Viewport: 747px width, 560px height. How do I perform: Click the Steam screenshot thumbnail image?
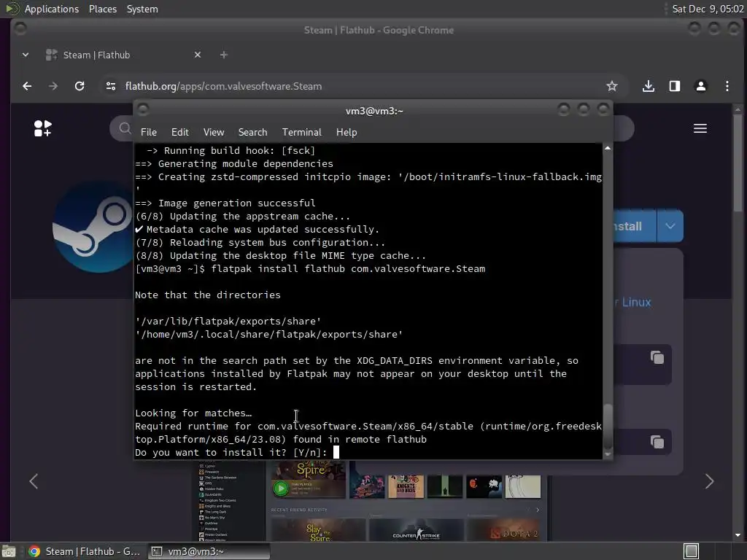(x=370, y=501)
